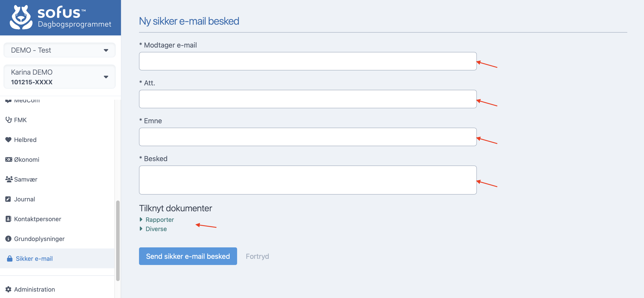Focus the Modtager e-mail input field
This screenshot has height=298, width=644.
pos(307,61)
